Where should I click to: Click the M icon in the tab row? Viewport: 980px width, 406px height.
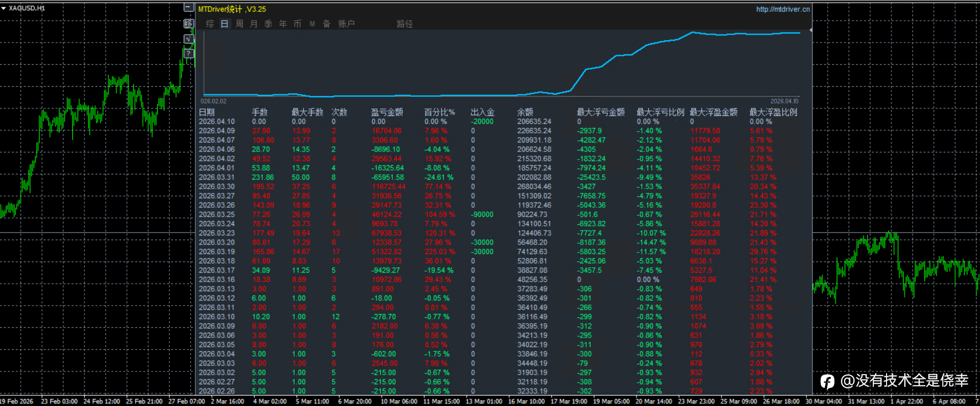312,24
